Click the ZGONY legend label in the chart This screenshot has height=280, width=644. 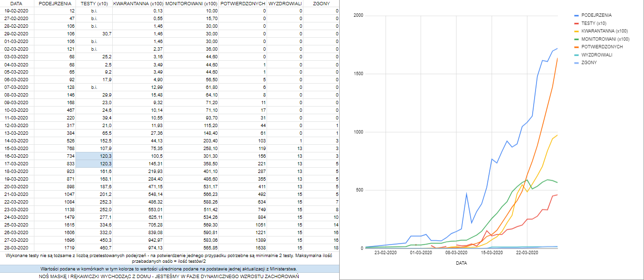590,63
